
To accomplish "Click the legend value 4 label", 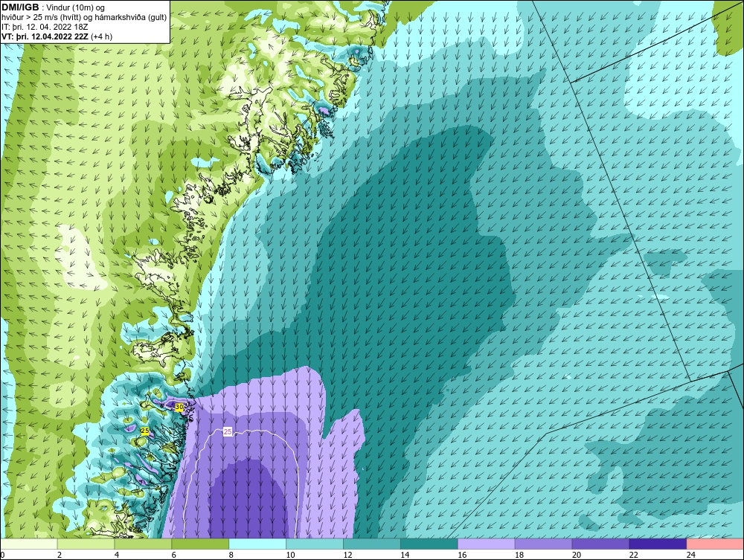I will [117, 555].
